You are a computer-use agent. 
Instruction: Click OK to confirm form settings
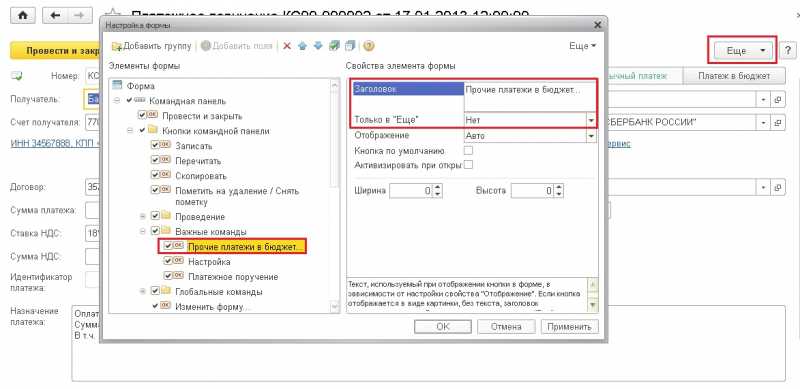442,327
